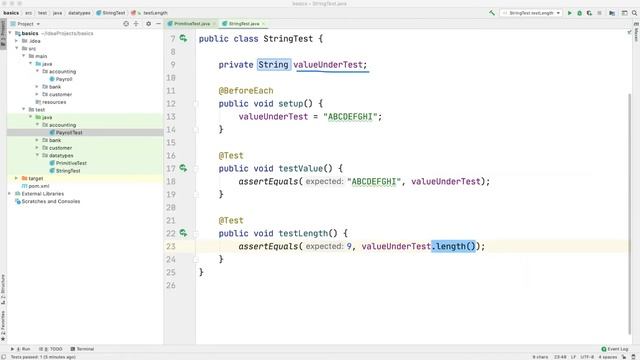640x360 pixels.
Task: Open Project Structure from the toolbar
Action: pyautogui.click(x=612, y=13)
